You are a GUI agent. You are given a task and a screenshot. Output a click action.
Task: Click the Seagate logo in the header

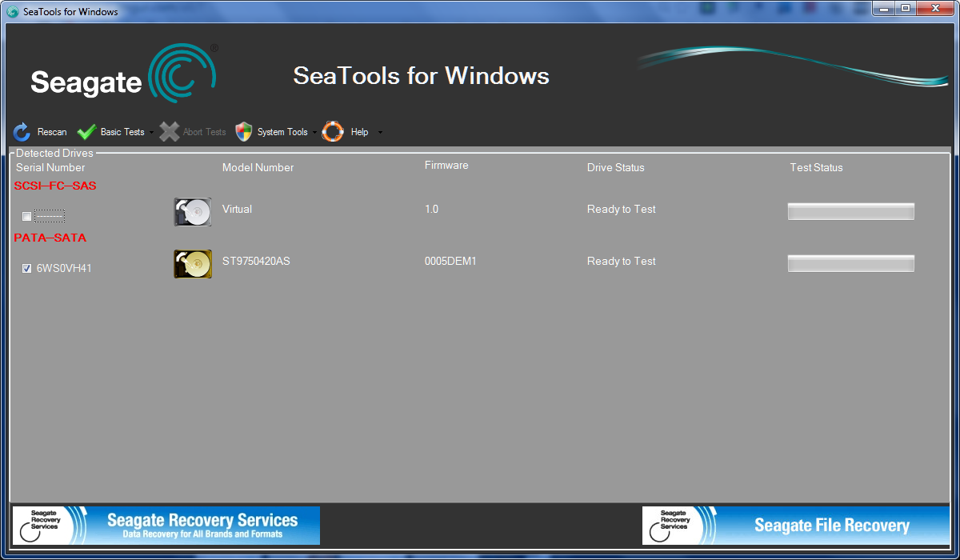[123, 75]
